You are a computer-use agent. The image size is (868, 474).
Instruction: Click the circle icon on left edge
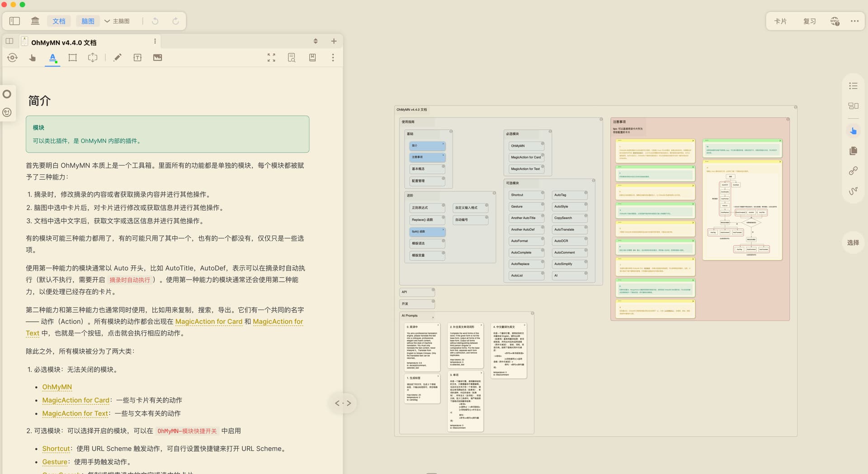[7, 94]
